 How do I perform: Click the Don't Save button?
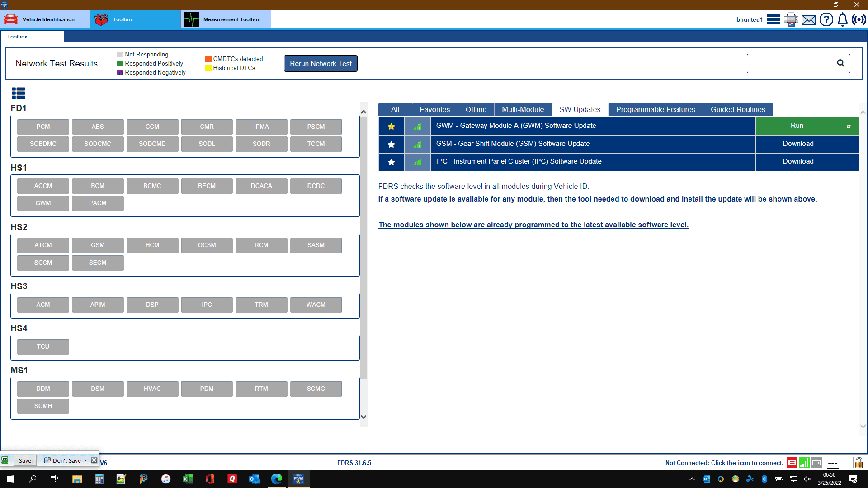tap(62, 460)
